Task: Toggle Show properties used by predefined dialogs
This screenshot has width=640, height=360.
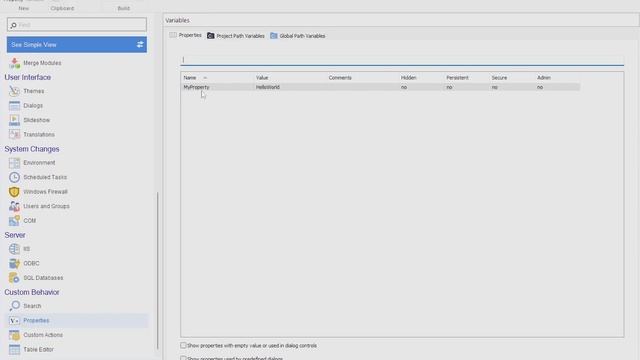Action: (x=183, y=358)
